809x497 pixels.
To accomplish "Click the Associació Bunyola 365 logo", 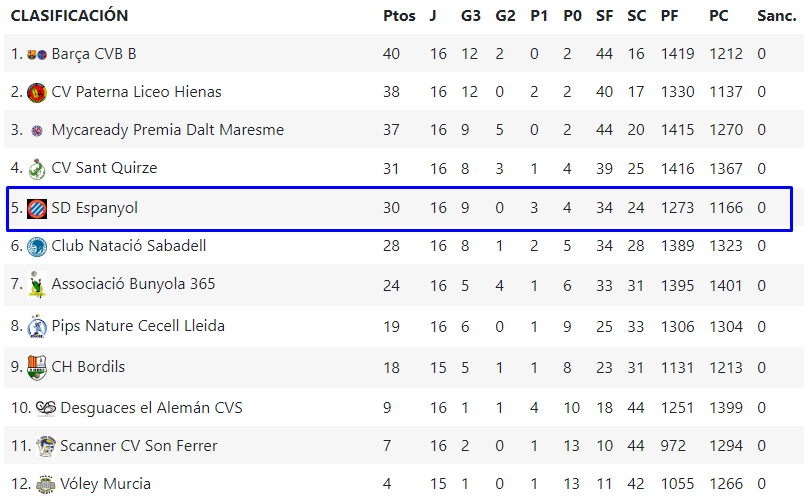I will pos(37,285).
